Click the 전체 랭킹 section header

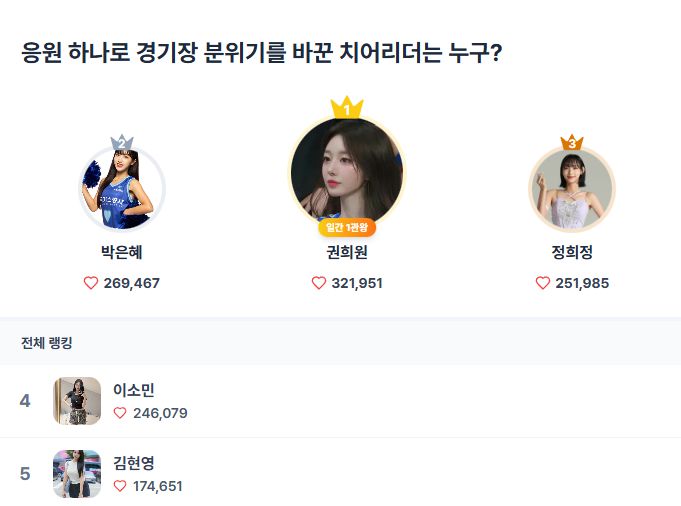(47, 343)
